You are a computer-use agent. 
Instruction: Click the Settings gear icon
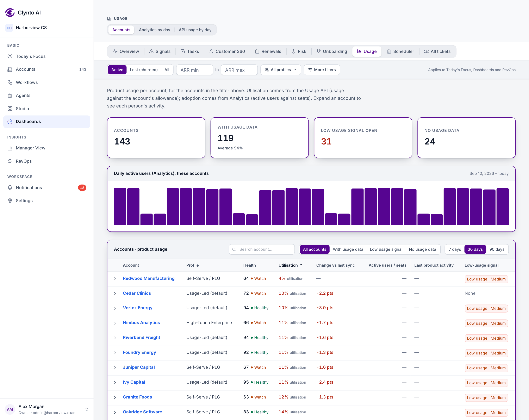(x=10, y=200)
